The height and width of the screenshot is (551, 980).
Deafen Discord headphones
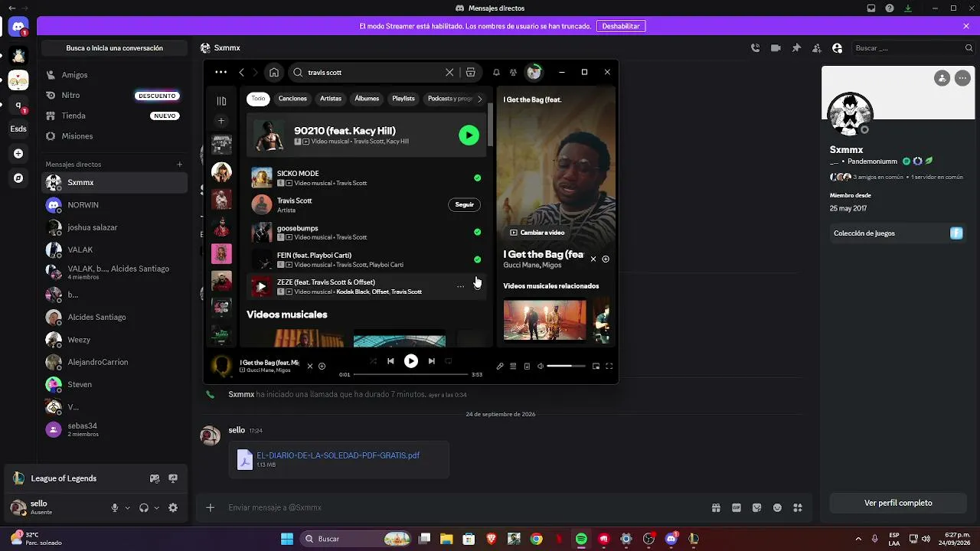tap(143, 507)
